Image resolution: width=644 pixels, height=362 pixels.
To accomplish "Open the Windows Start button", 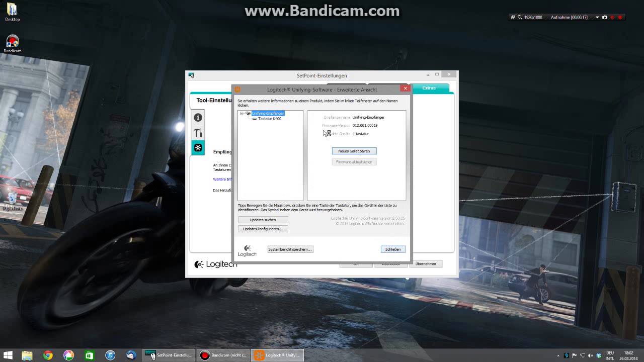I will click(8, 355).
